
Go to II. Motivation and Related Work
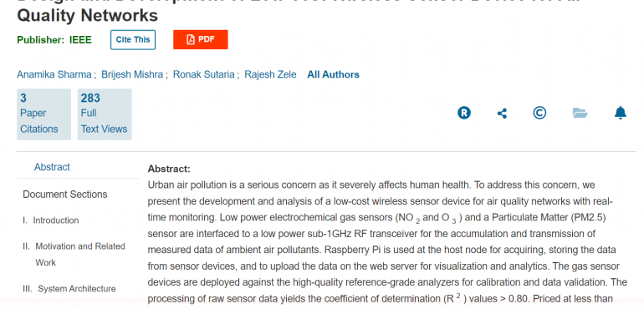pyautogui.click(x=74, y=255)
